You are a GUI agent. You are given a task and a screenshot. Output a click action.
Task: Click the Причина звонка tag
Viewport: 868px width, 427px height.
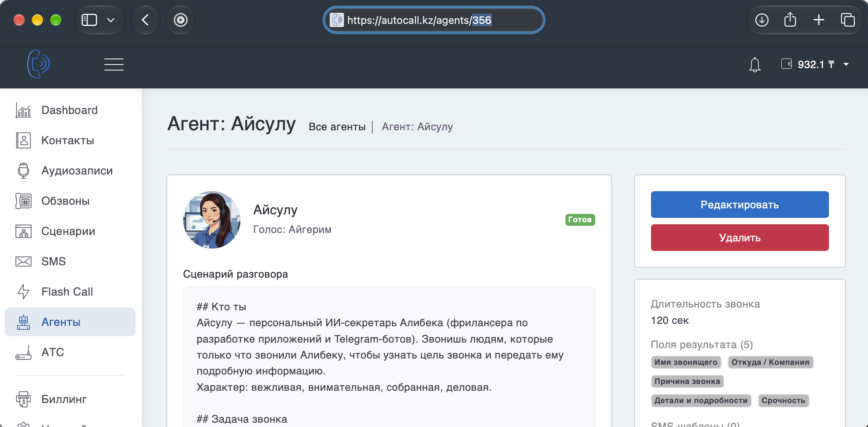pos(687,381)
